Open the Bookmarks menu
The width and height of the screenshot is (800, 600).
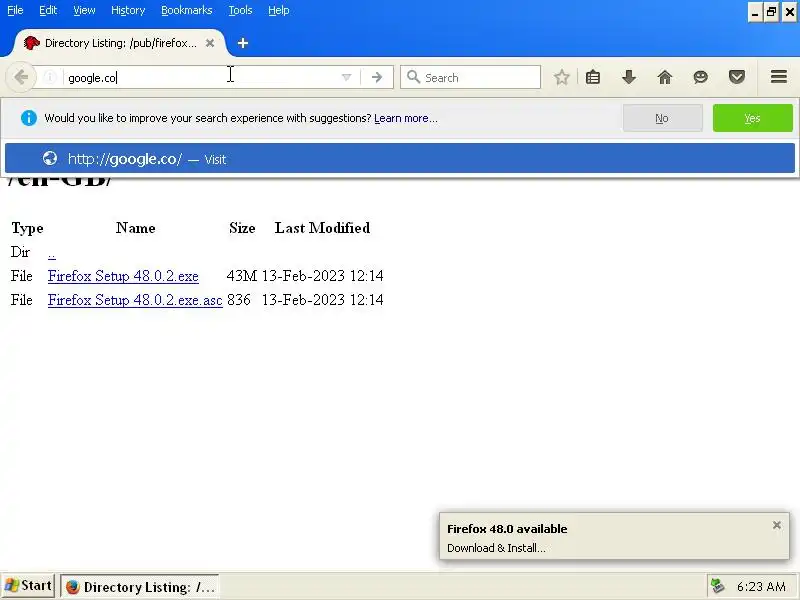click(187, 10)
